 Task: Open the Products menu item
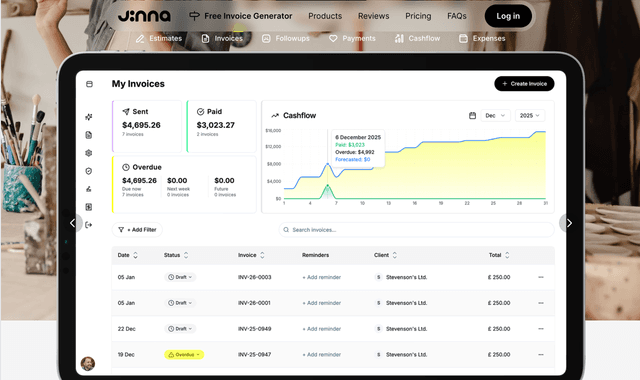pos(325,16)
